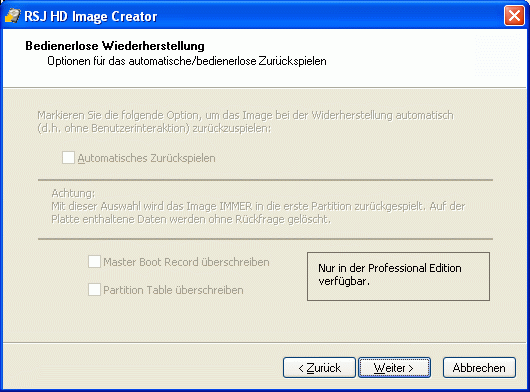Click the Master Boot Record überschreiben label text
Viewport: 530px width, 392px height.
click(186, 262)
